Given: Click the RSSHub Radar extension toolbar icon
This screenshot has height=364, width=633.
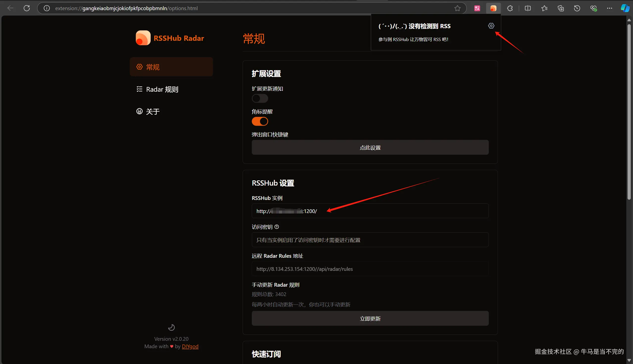Looking at the screenshot, I should point(493,8).
